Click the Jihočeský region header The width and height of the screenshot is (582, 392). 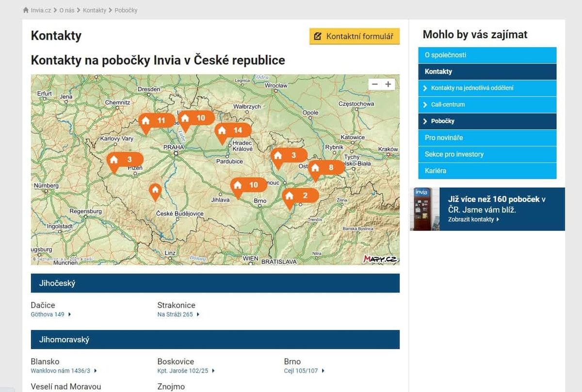[215, 283]
